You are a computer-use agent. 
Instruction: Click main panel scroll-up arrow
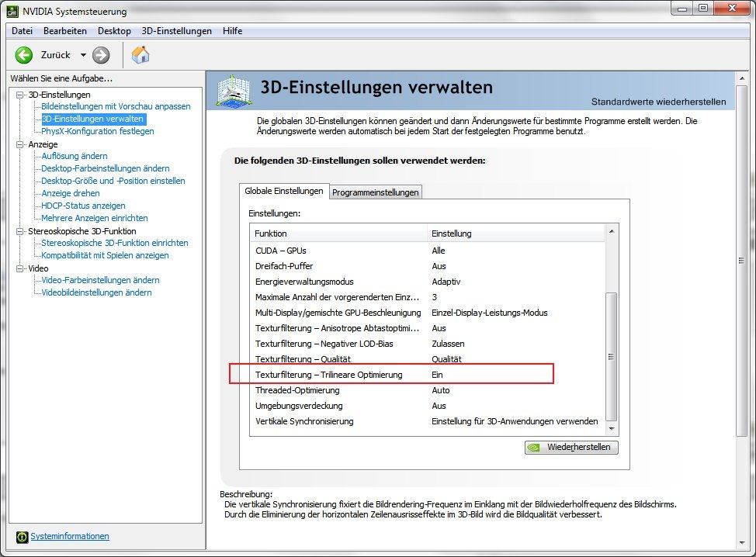pos(741,78)
